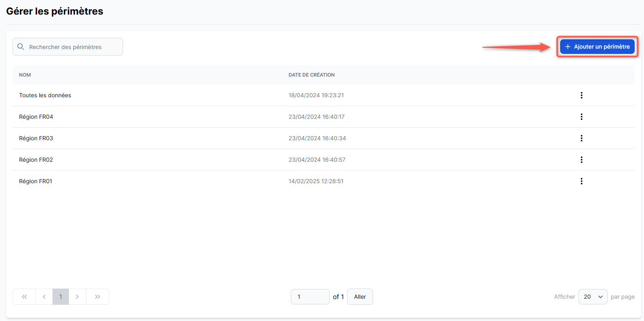This screenshot has width=644, height=321.
Task: Focus the Rechercher des périmètres search field
Action: [x=73, y=47]
